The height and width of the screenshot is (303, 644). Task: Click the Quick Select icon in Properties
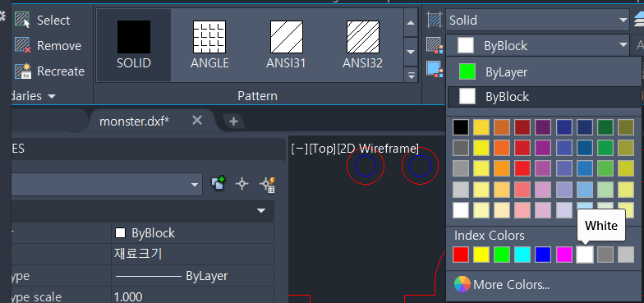269,185
